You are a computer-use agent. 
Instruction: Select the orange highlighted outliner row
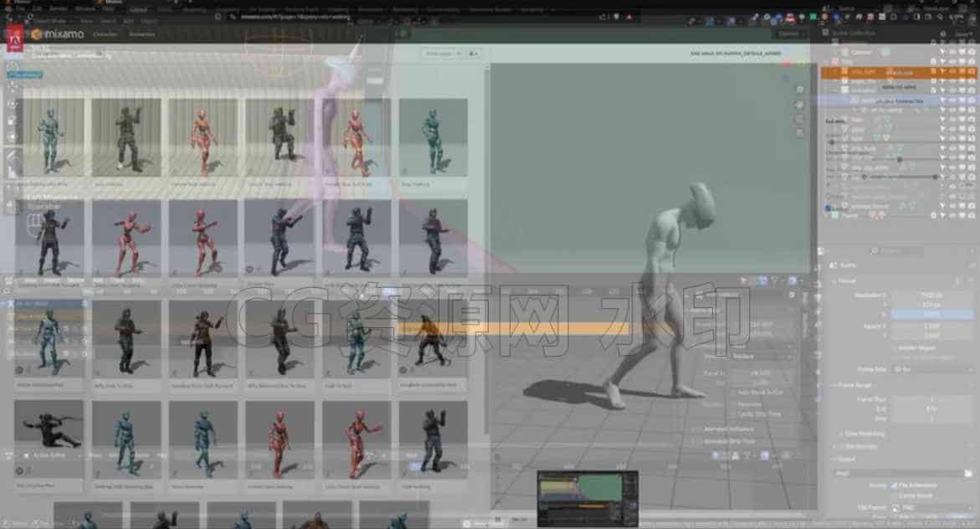pos(897,73)
